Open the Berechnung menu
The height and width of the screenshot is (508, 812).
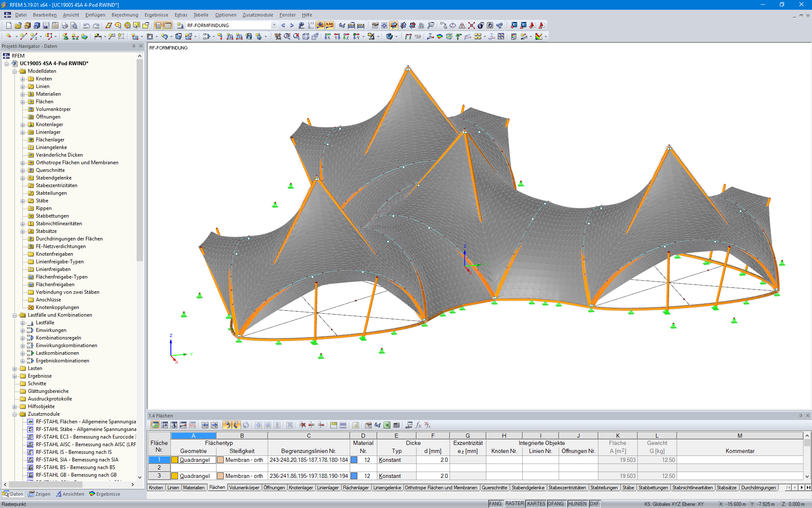click(x=125, y=15)
